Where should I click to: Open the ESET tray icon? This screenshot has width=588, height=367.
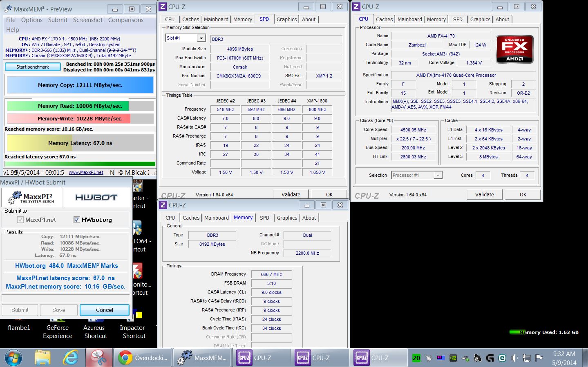point(502,358)
